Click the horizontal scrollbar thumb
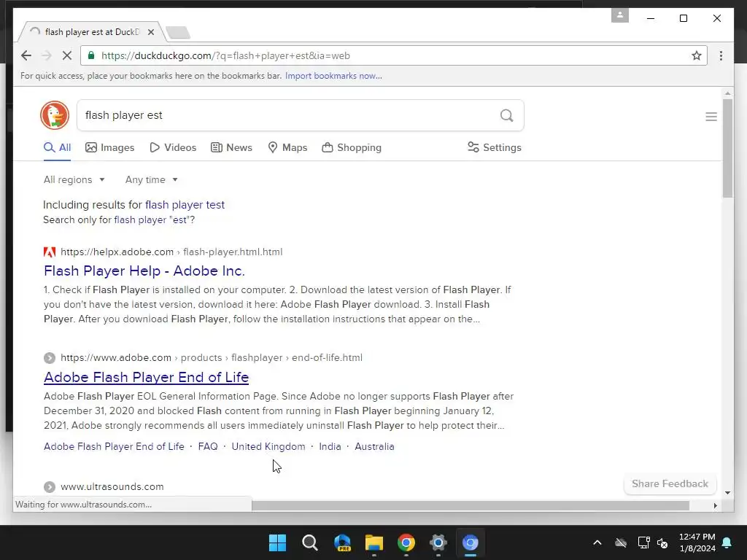 coord(471,505)
